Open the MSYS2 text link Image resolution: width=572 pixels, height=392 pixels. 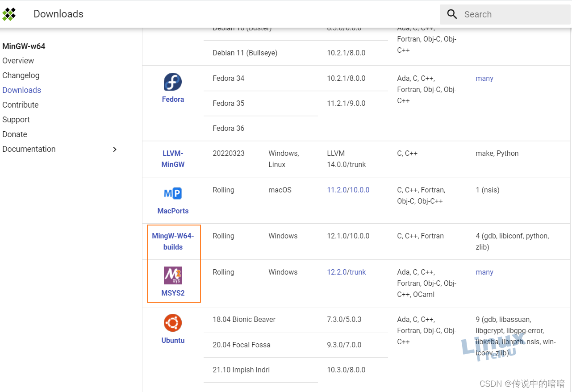click(x=173, y=293)
